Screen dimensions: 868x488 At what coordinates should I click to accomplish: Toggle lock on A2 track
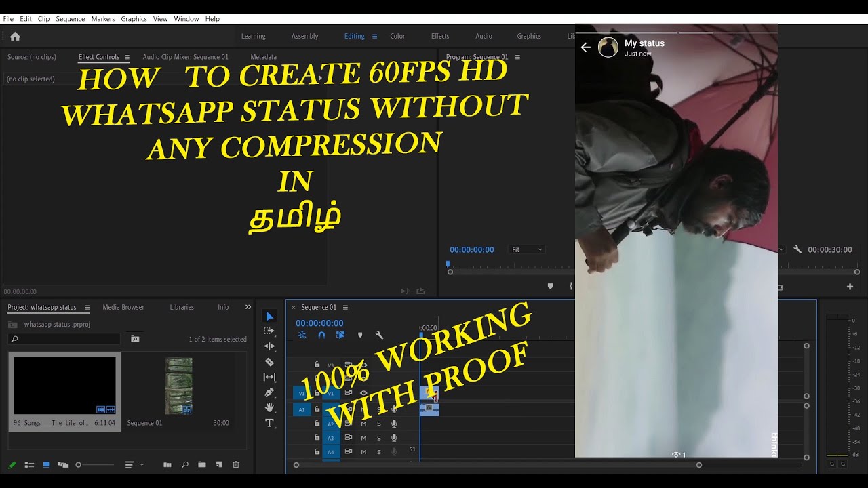pyautogui.click(x=317, y=424)
